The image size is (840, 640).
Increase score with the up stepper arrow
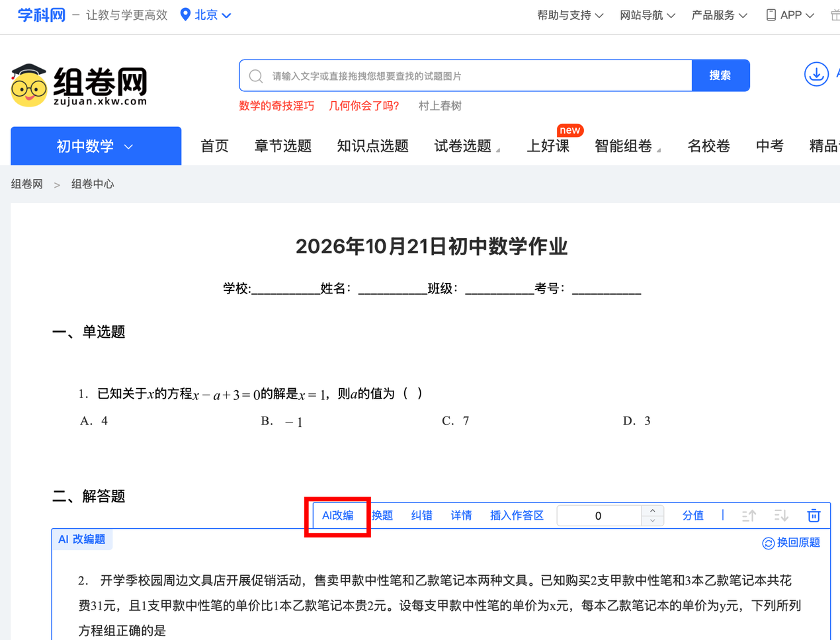(653, 510)
